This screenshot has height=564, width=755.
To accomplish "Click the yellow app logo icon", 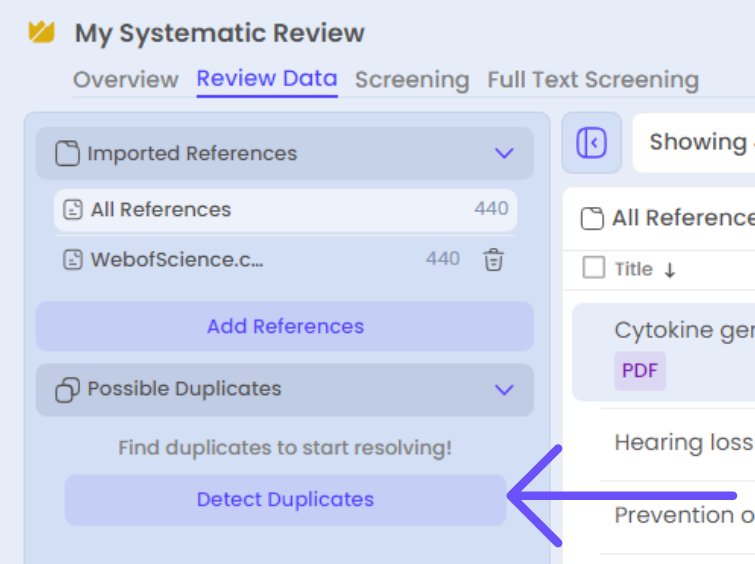I will pyautogui.click(x=42, y=32).
